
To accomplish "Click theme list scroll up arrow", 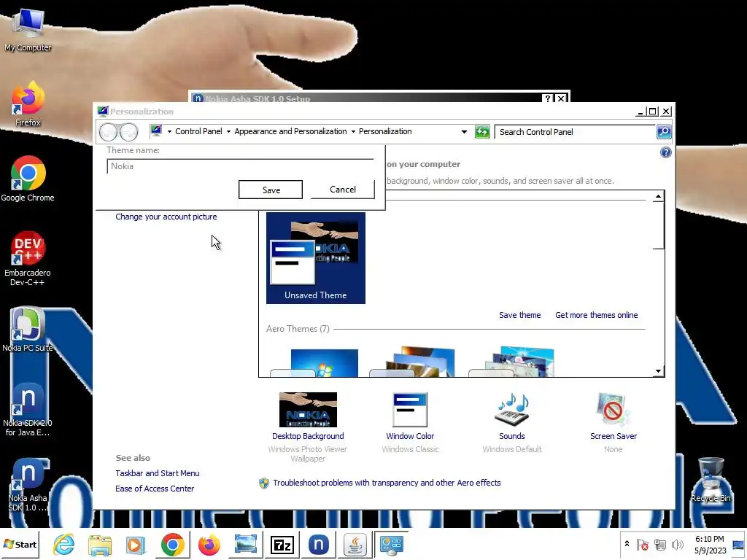I will [659, 196].
